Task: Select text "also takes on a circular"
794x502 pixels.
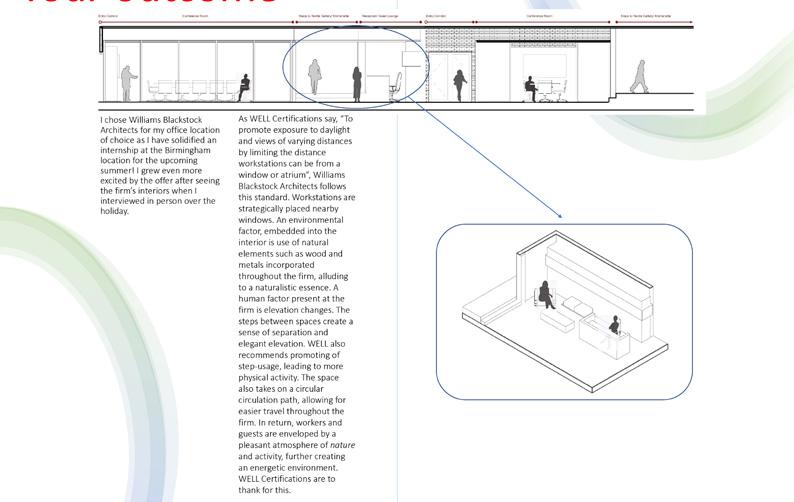Action: pyautogui.click(x=281, y=389)
